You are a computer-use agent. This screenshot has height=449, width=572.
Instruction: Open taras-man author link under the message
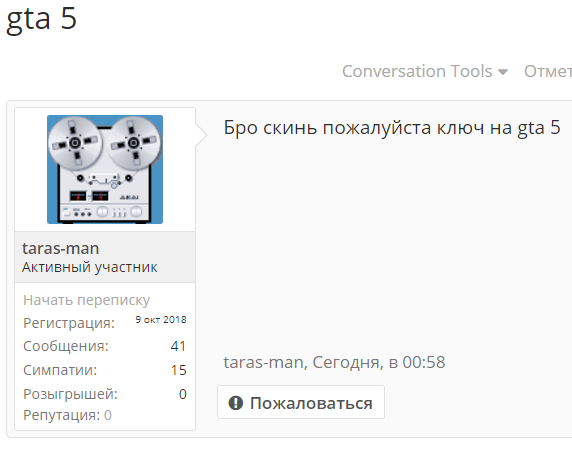point(263,362)
